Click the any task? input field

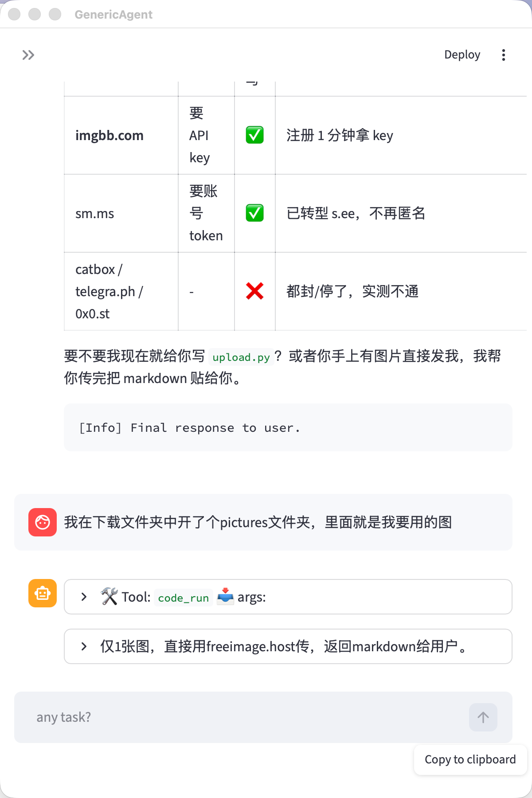(x=248, y=717)
